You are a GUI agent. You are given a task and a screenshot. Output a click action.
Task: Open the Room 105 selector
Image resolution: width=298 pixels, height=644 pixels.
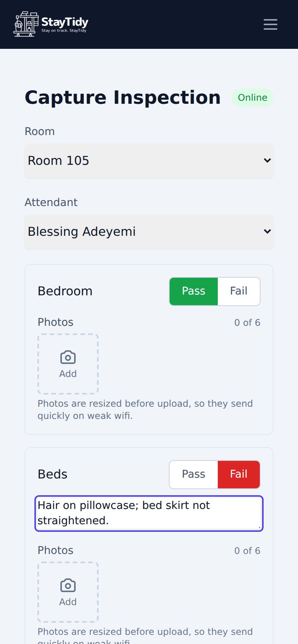click(x=149, y=161)
